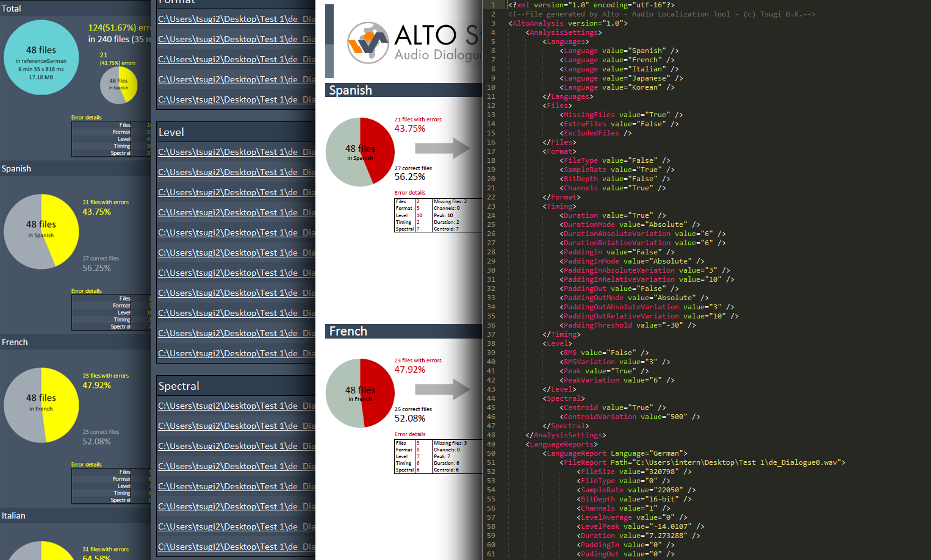The width and height of the screenshot is (931, 560).
Task: Click the RMSVariation value="3" XML line
Action: tap(615, 362)
